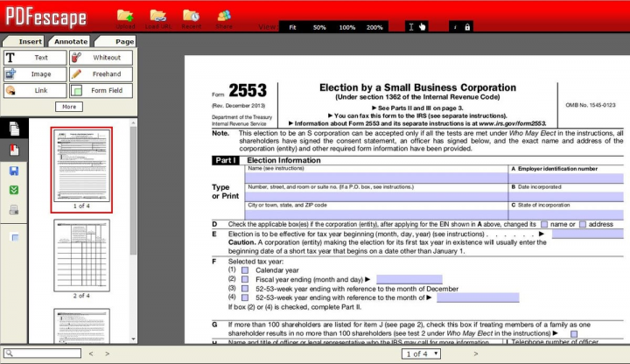Click the green download arrows icon
Screen dimensions: 630x364
[14, 190]
